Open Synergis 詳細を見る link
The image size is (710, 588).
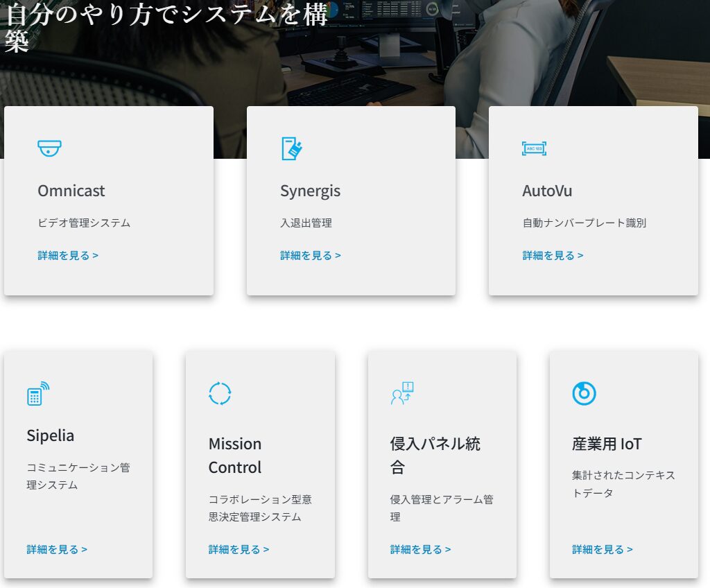pos(311,255)
